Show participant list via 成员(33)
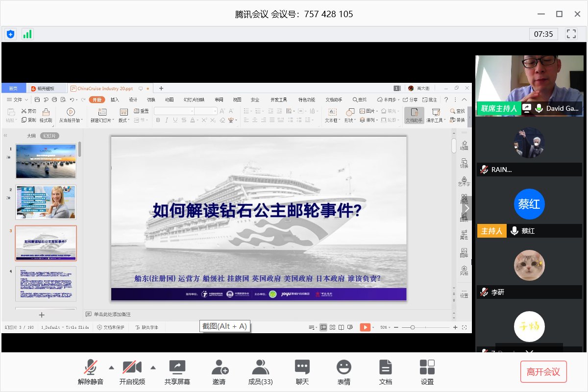Viewport: 588px width, 392px height. 261,372
